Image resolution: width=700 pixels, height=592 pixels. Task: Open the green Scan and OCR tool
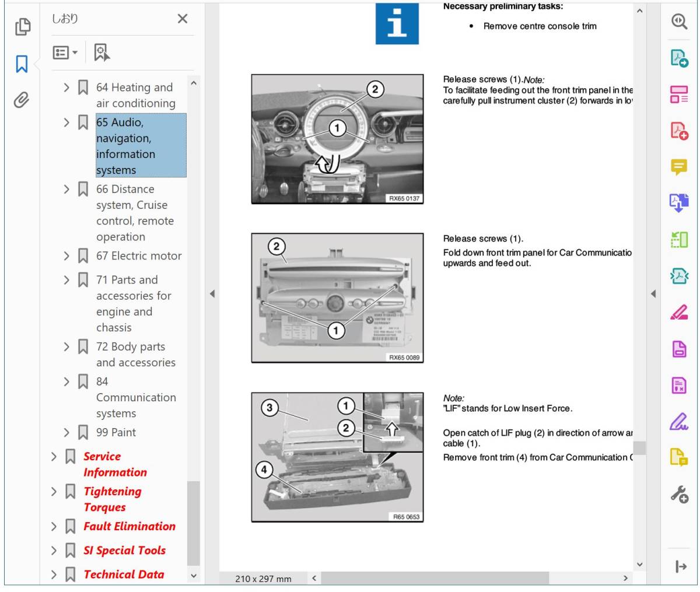pyautogui.click(x=679, y=240)
